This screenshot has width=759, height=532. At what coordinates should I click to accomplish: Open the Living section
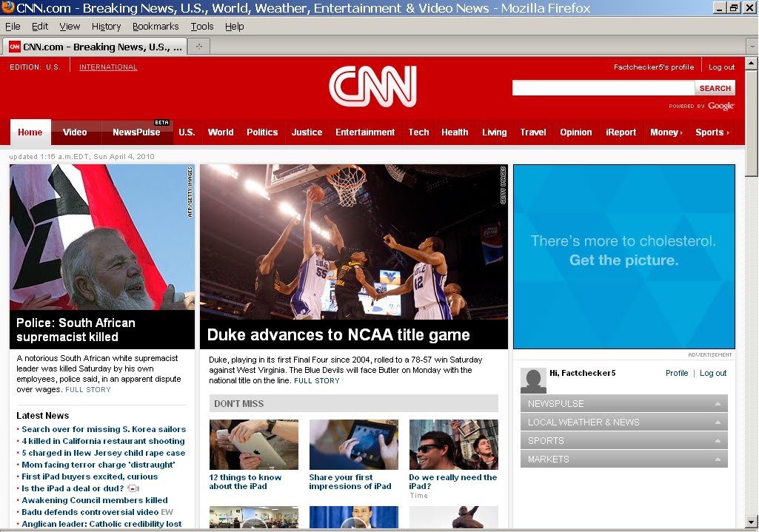tap(494, 132)
